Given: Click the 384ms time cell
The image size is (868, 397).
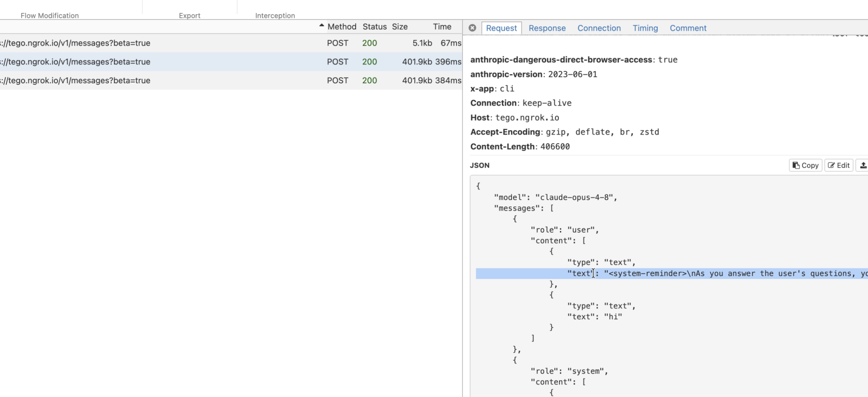Looking at the screenshot, I should click(448, 81).
